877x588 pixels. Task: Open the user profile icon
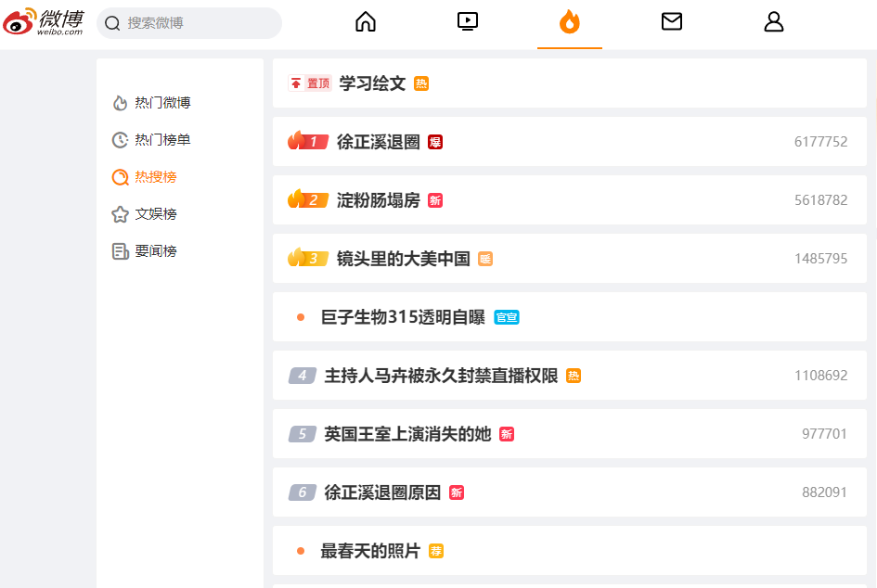coord(774,21)
